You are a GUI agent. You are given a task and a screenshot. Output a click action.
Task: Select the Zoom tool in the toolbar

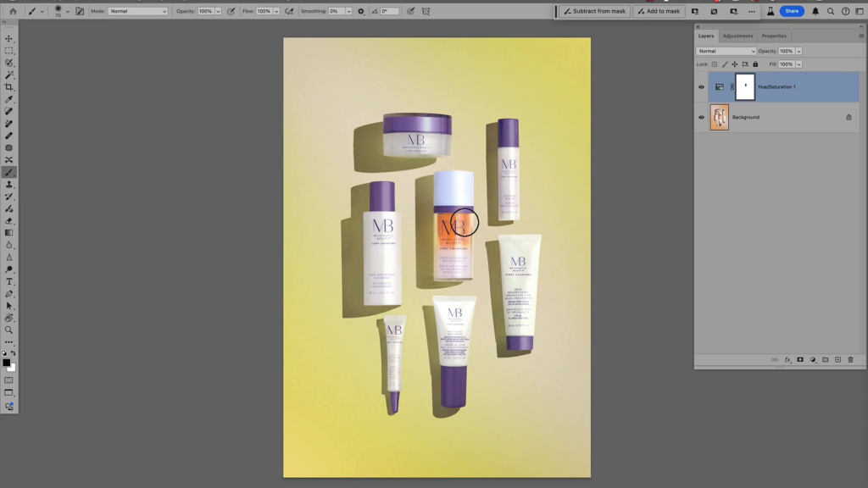point(9,330)
